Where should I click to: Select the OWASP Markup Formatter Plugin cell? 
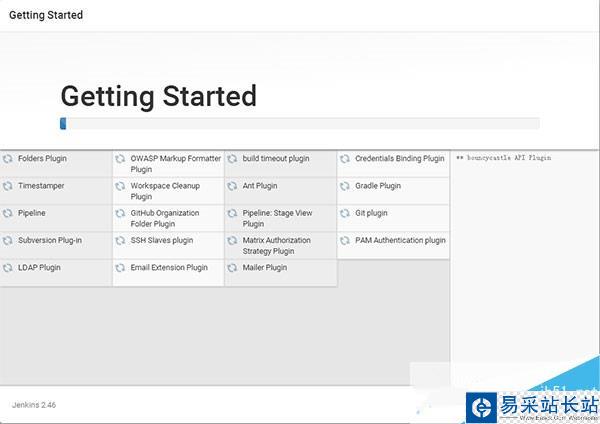[168, 164]
